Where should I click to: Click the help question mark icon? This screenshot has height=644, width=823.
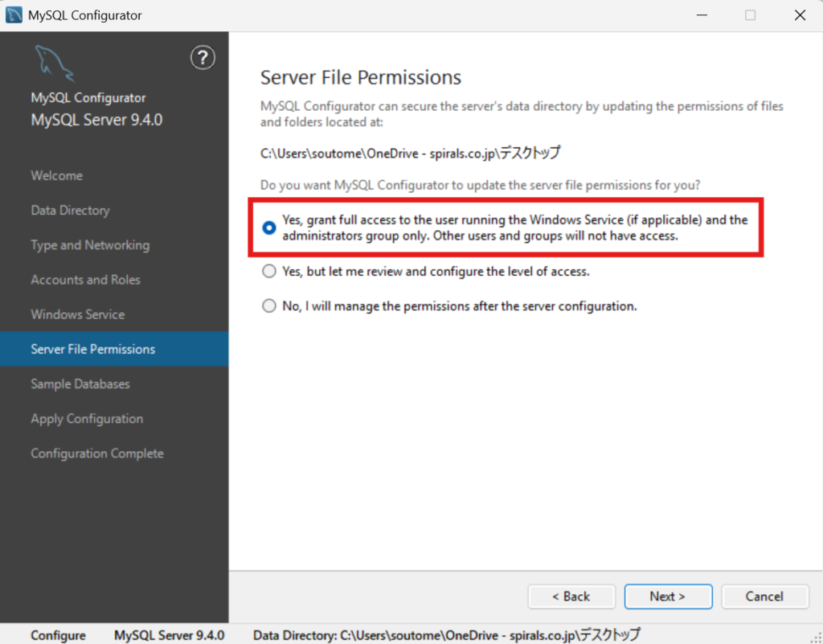coord(203,58)
